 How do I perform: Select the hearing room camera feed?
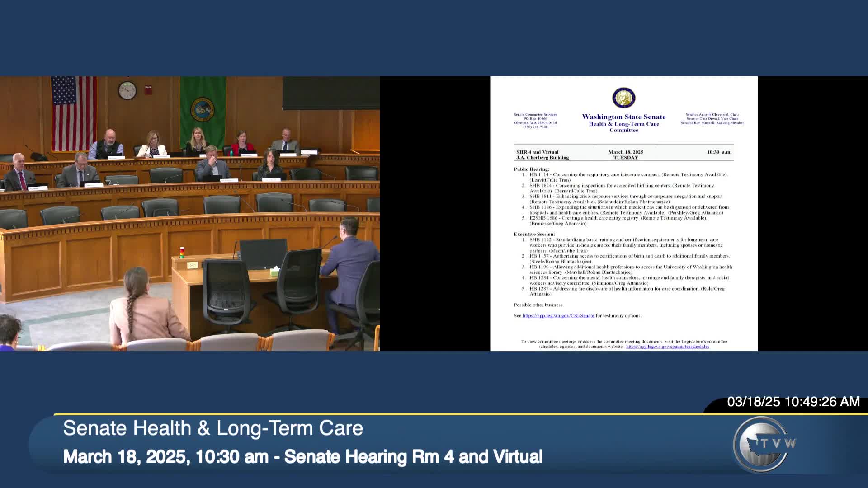[190, 213]
